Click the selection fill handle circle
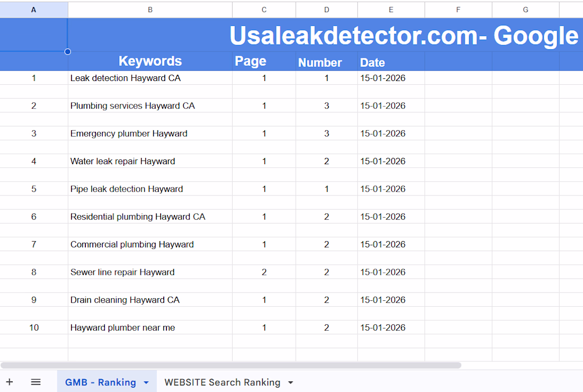The image size is (583, 392). coord(68,51)
